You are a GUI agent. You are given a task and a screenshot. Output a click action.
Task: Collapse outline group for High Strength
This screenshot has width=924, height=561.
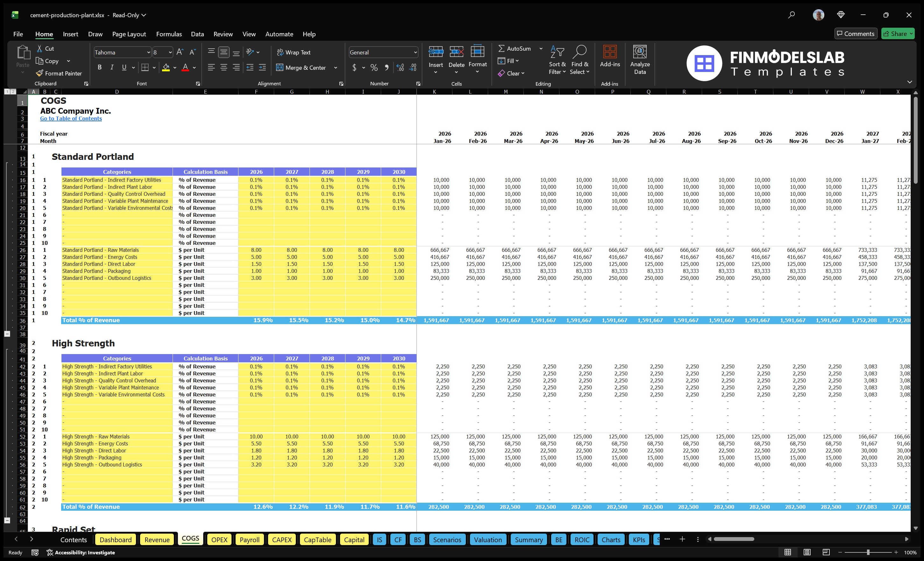coord(7,521)
